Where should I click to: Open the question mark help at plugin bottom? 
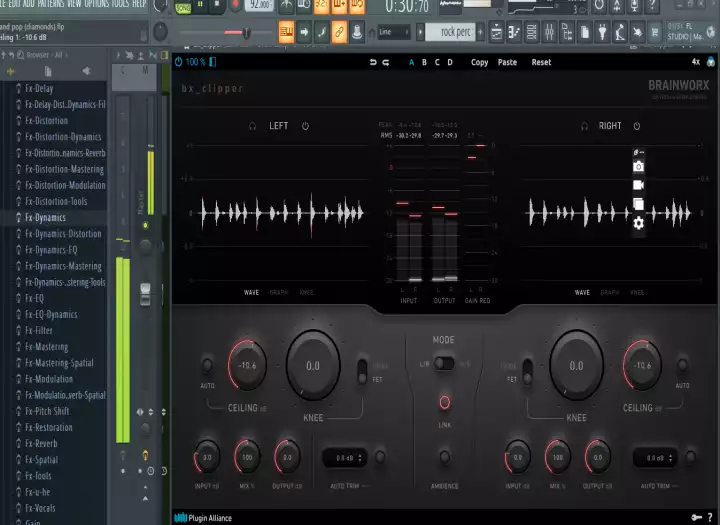coord(710,518)
